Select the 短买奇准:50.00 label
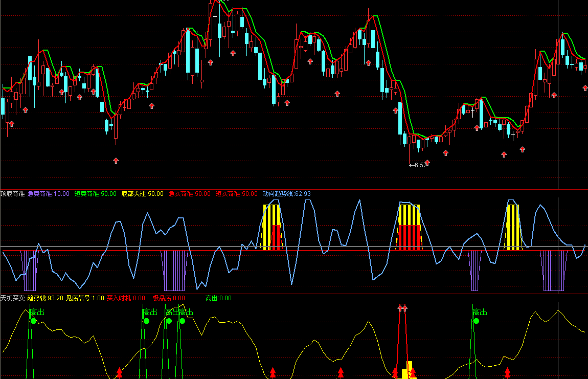Image resolution: width=588 pixels, height=379 pixels. tap(237, 194)
